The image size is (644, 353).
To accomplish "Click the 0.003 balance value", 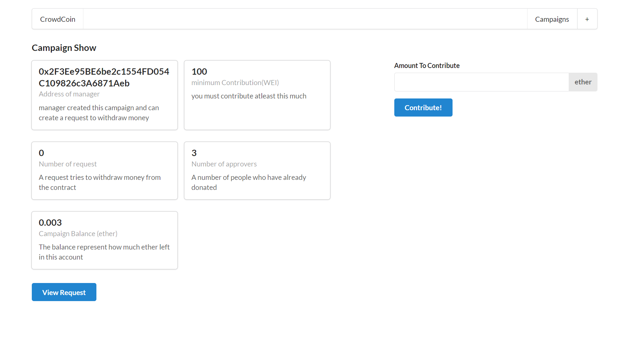I will coord(50,222).
